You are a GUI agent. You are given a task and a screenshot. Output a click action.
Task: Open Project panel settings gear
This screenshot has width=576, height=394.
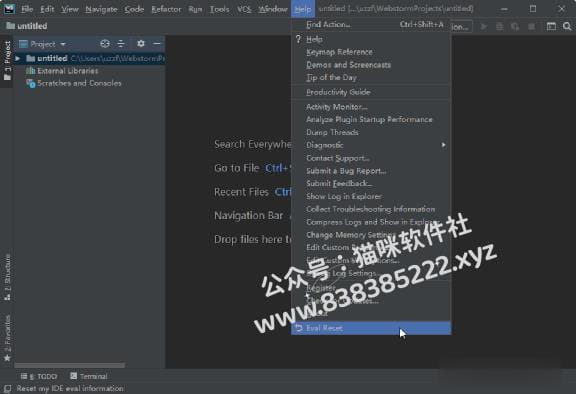(x=141, y=44)
